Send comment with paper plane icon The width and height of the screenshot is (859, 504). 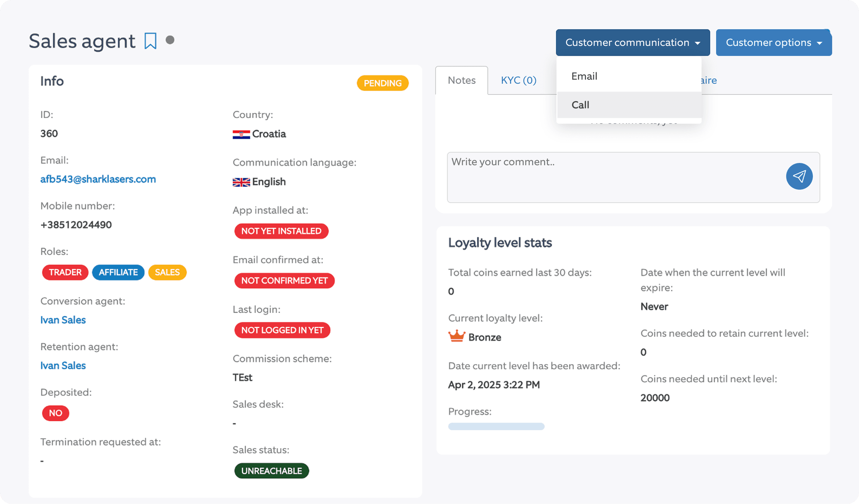[x=799, y=176]
